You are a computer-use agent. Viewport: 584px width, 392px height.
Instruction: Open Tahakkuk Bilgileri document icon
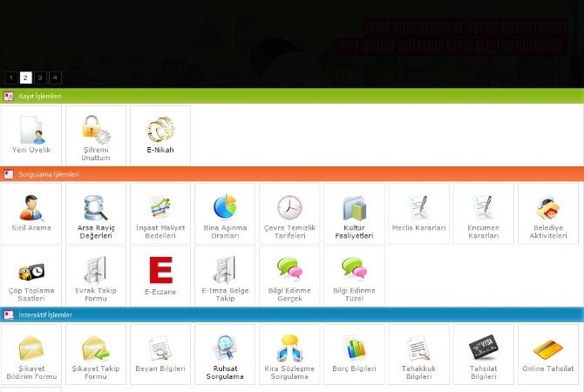418,348
